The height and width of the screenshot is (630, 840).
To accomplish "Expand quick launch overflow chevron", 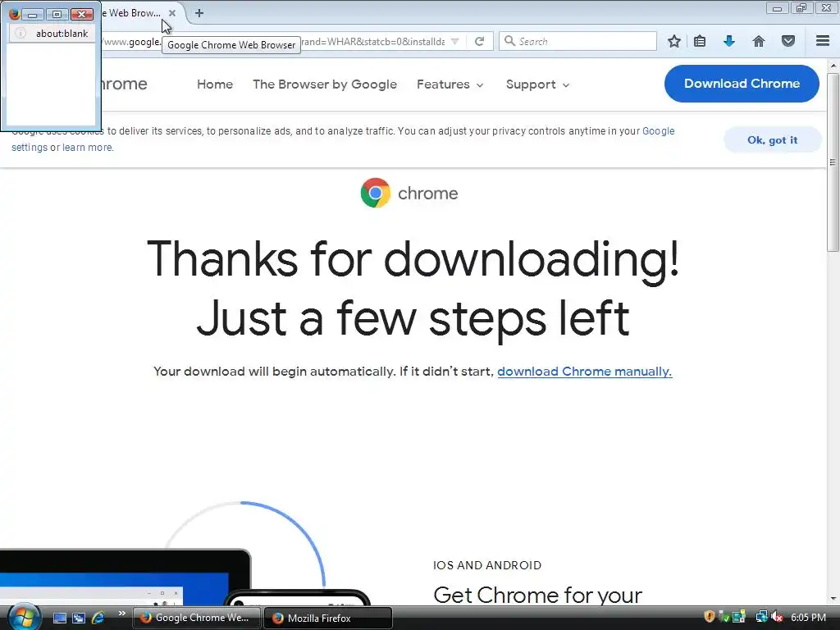I will pos(121,614).
